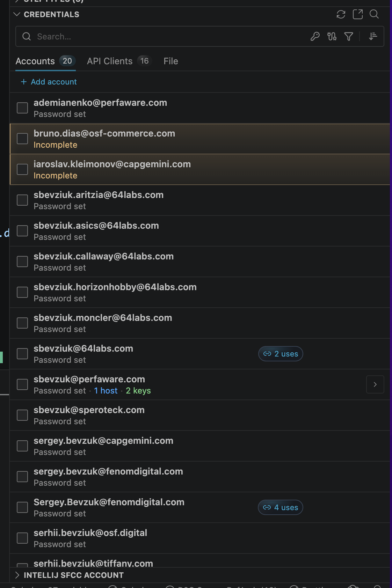The image size is (392, 588).
Task: Select sbevziuk.asics@64labs.com account name
Action: click(x=96, y=226)
